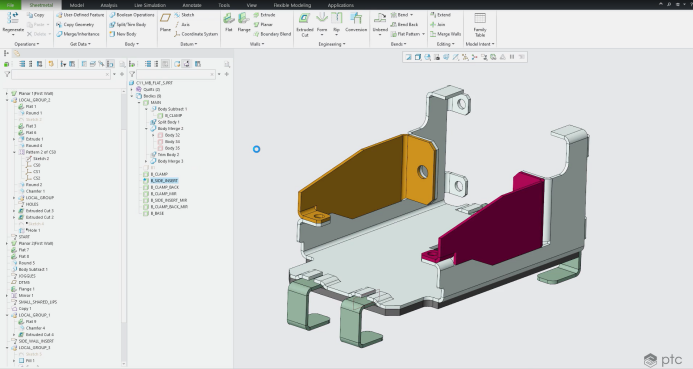Click the Extruded Cut tool
The height and width of the screenshot is (369, 693).
[x=305, y=24]
